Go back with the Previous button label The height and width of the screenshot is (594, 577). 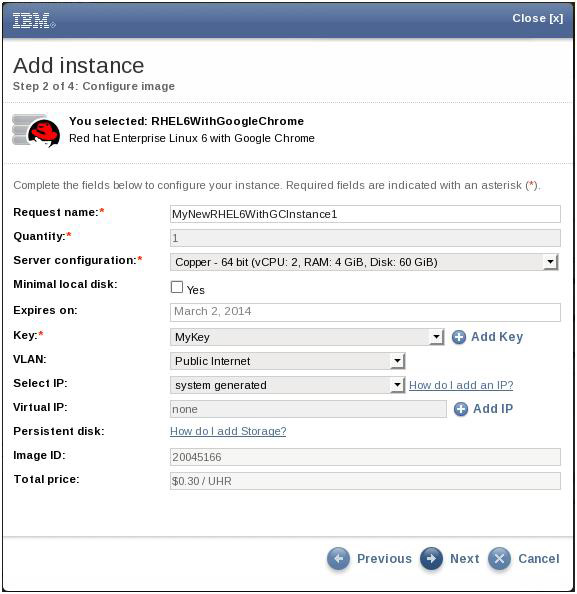point(384,559)
